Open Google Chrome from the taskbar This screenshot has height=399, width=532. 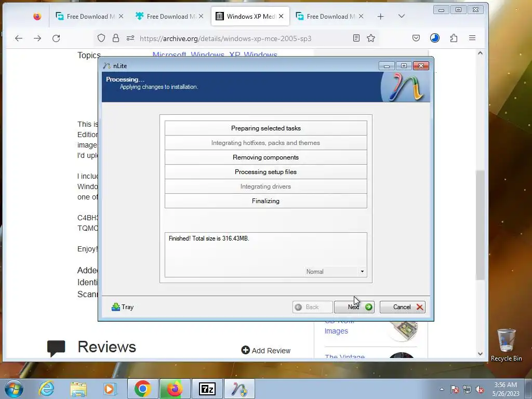pyautogui.click(x=142, y=389)
